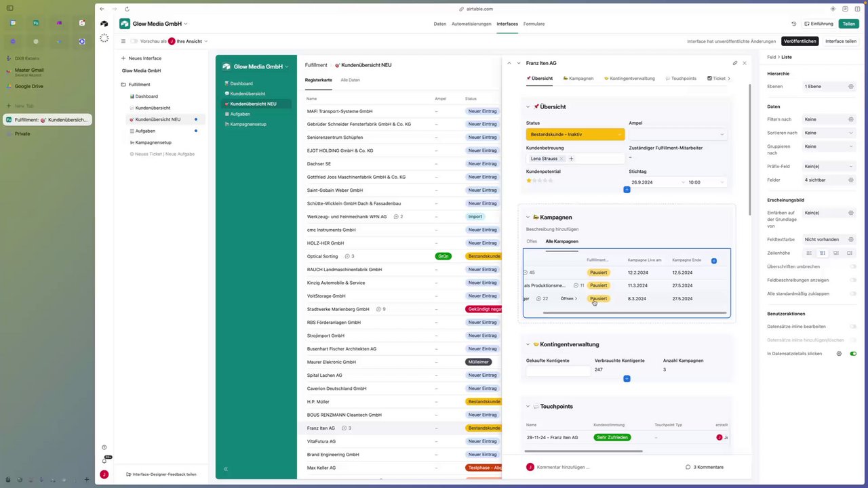Set Kundenpotential to the third star
Screen dimensions: 868x488
tap(540, 181)
